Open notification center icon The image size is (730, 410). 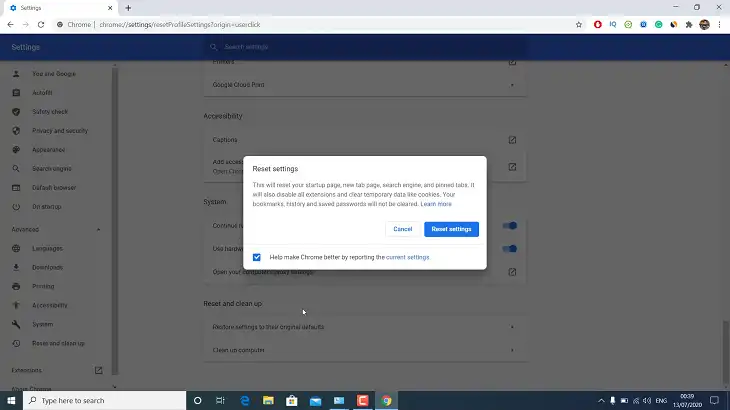point(714,401)
